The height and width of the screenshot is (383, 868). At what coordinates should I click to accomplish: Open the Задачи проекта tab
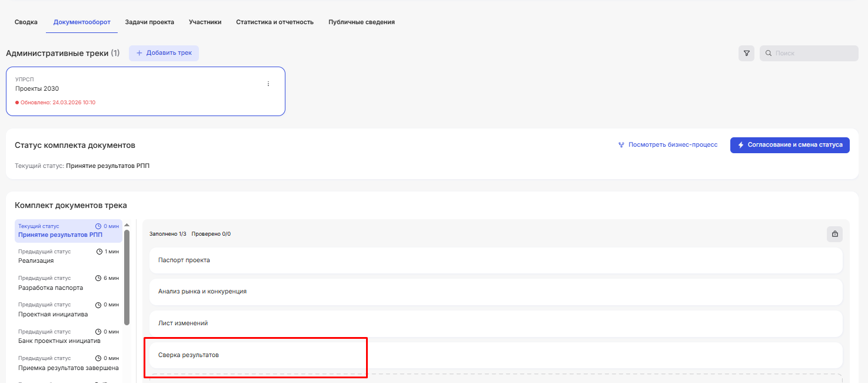pos(149,22)
